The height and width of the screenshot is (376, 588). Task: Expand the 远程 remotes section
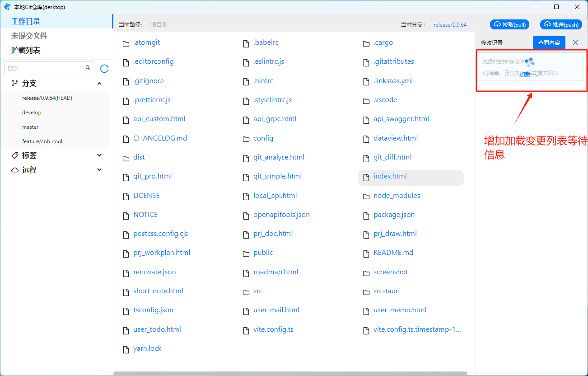tap(99, 170)
